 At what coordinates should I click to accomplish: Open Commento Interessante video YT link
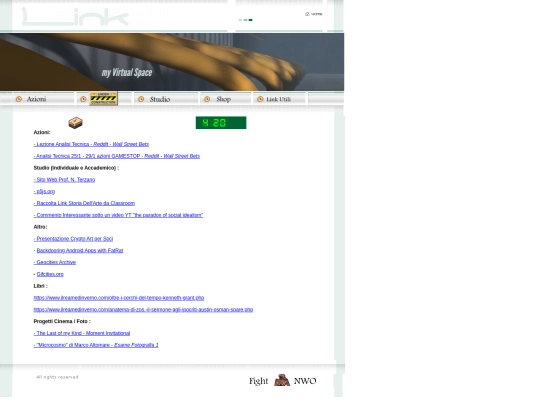pos(118,215)
